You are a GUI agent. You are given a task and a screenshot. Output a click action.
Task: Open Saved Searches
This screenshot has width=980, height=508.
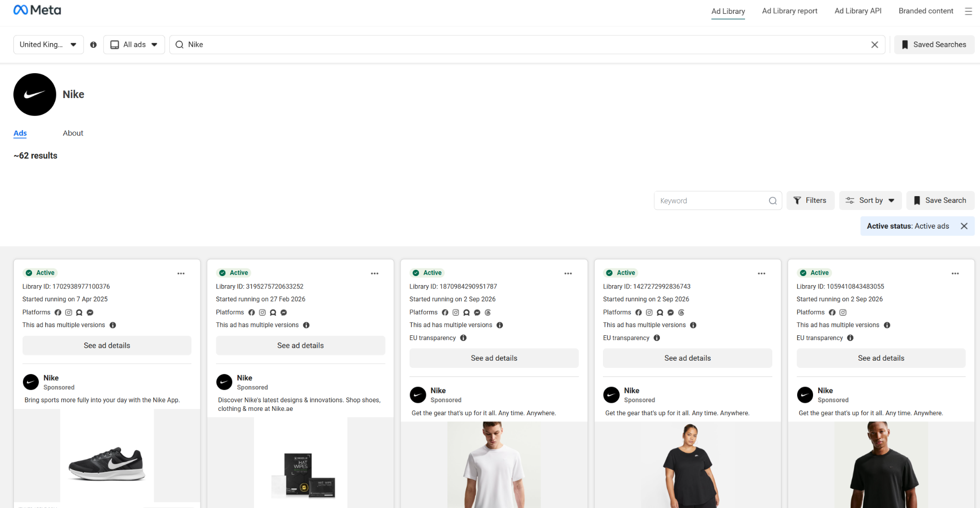click(934, 44)
